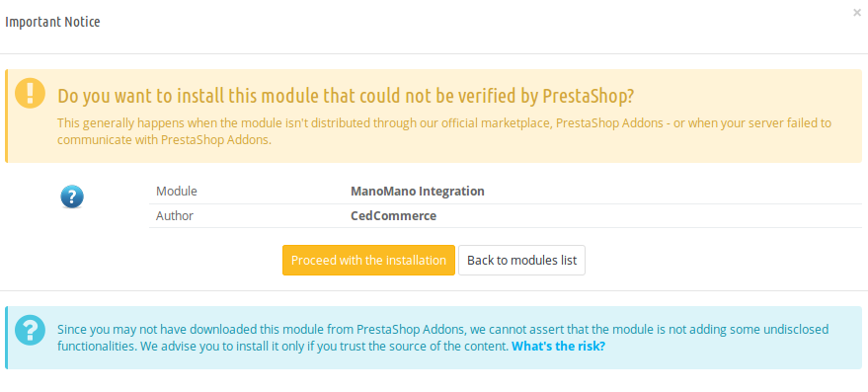868x392 pixels.
Task: Click the CedCommerce author name
Action: 394,216
